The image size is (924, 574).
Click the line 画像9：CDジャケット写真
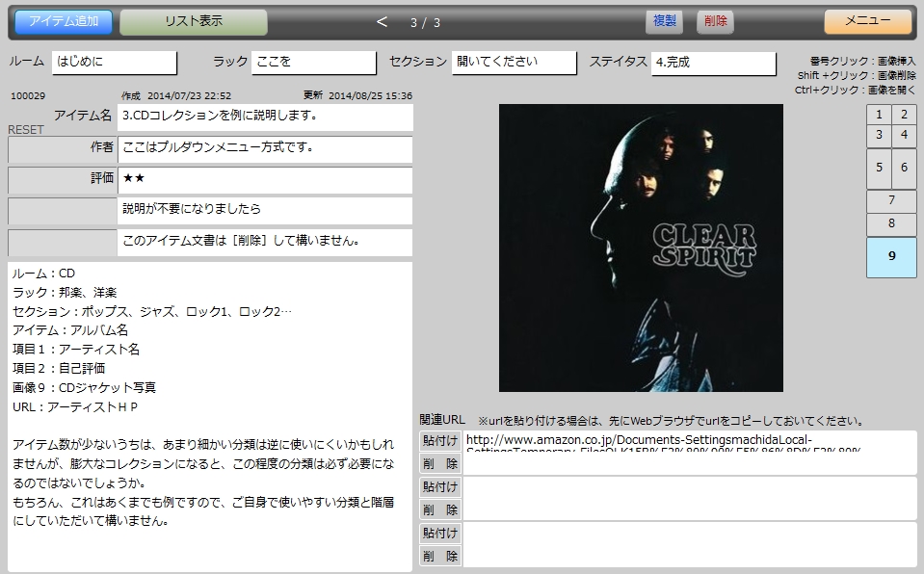(x=84, y=388)
